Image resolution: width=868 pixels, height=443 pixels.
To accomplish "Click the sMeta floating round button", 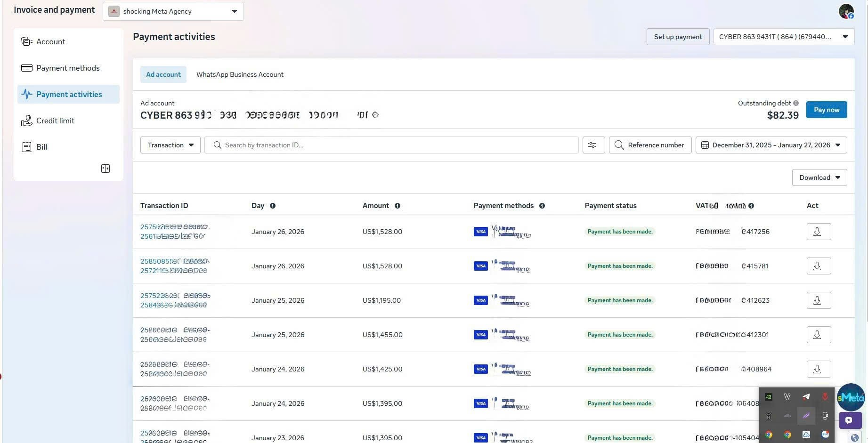I will point(851,397).
